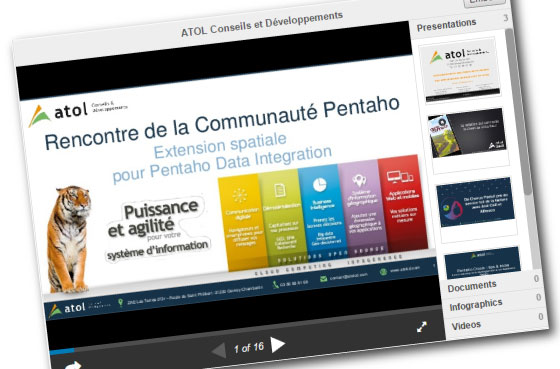560x369 pixels.
Task: Go back with the previous slide arrow
Action: click(219, 350)
